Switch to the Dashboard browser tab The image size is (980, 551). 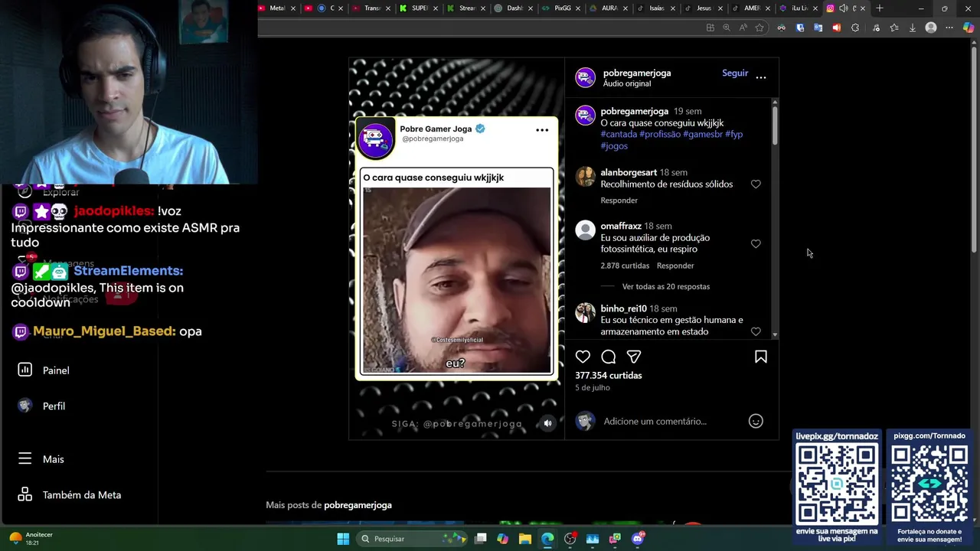514,8
